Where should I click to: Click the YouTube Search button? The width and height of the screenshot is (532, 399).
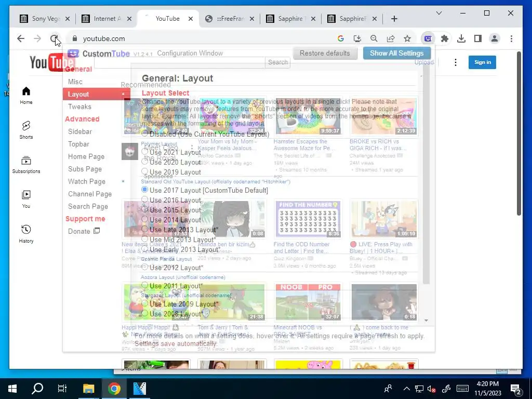point(277,62)
